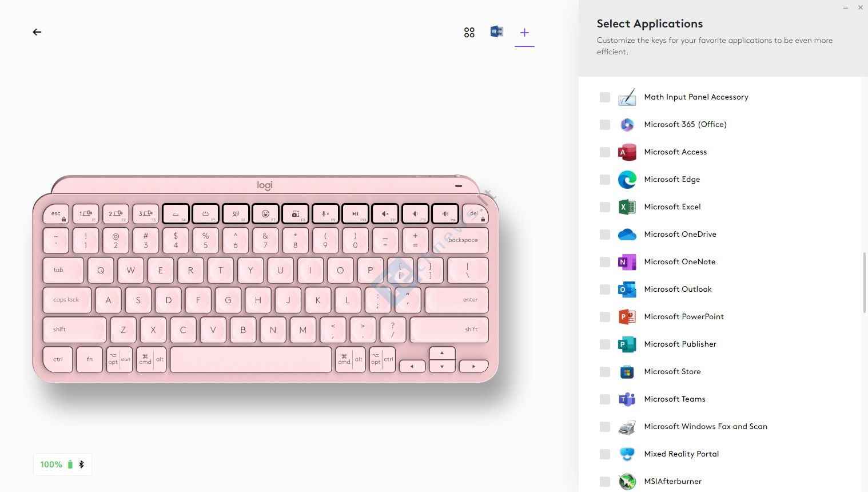Viewport: 868px width, 492px height.
Task: Select the volume up key on keyboard
Action: [x=445, y=214]
